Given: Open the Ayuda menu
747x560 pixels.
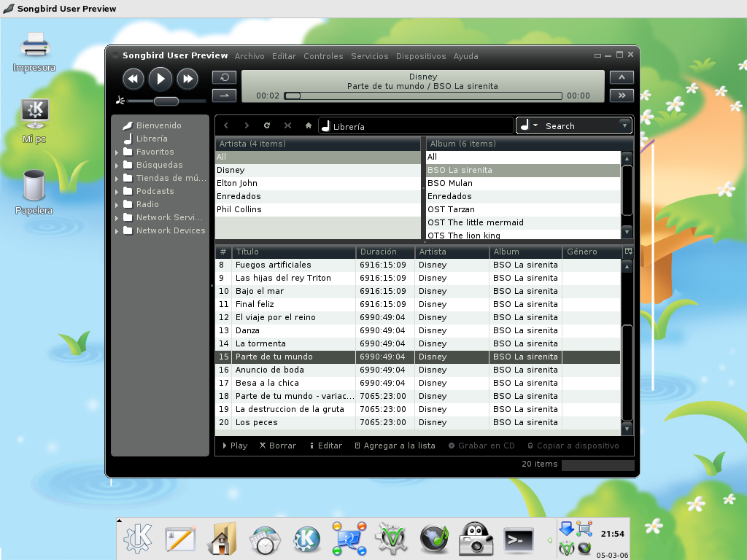Looking at the screenshot, I should 465,56.
